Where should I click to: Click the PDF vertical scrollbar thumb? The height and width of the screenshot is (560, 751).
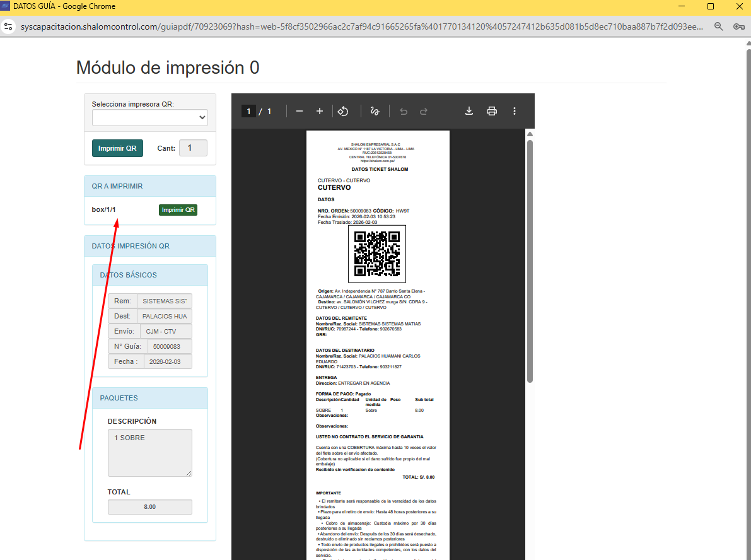(530, 259)
